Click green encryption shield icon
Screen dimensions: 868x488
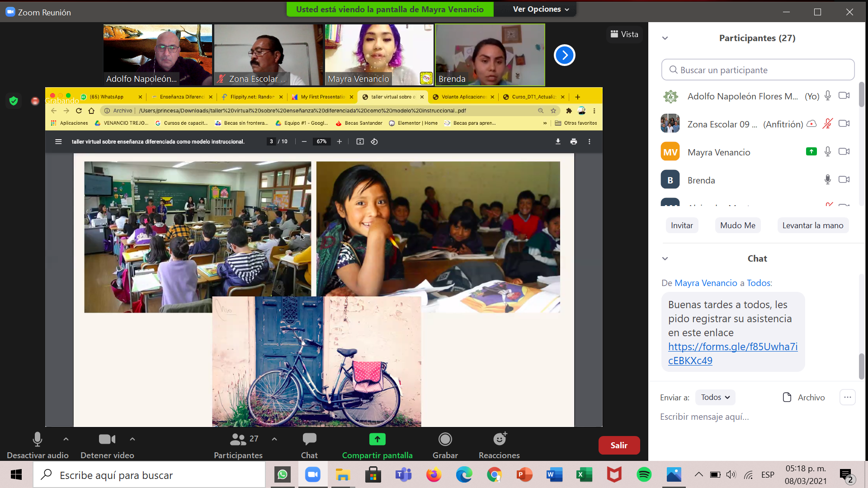pyautogui.click(x=14, y=101)
